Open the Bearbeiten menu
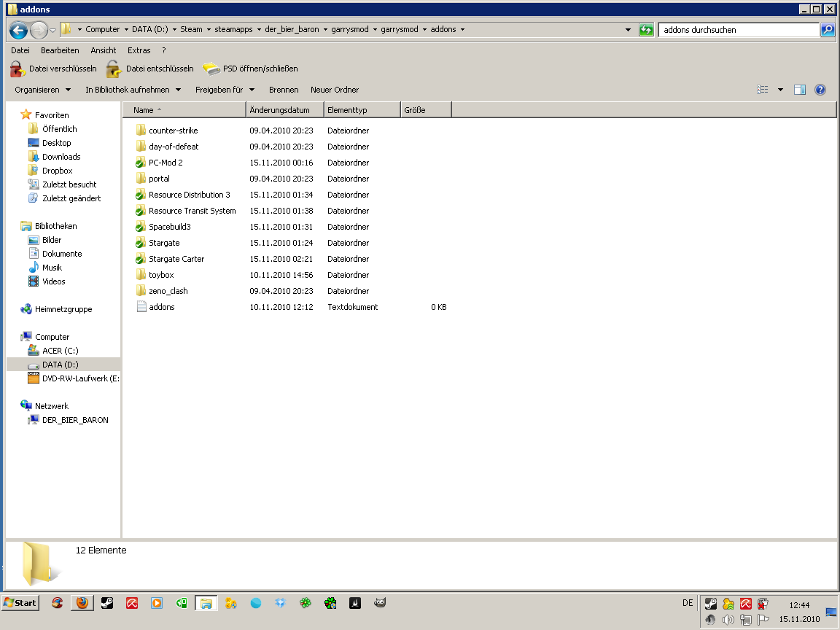The height and width of the screenshot is (630, 840). 60,50
